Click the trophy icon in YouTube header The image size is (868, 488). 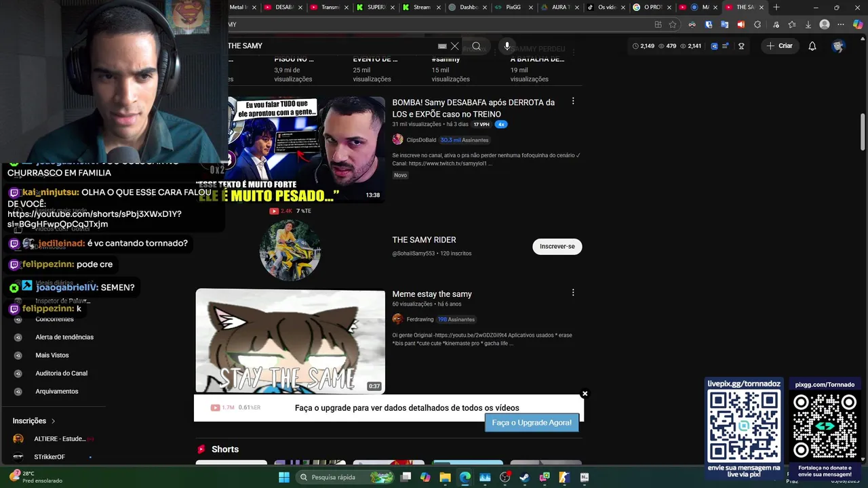point(741,46)
